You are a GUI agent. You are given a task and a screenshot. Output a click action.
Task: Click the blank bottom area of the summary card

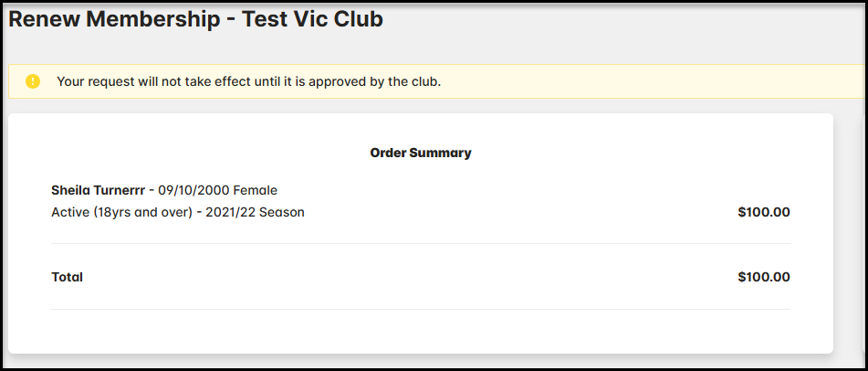pyautogui.click(x=420, y=333)
